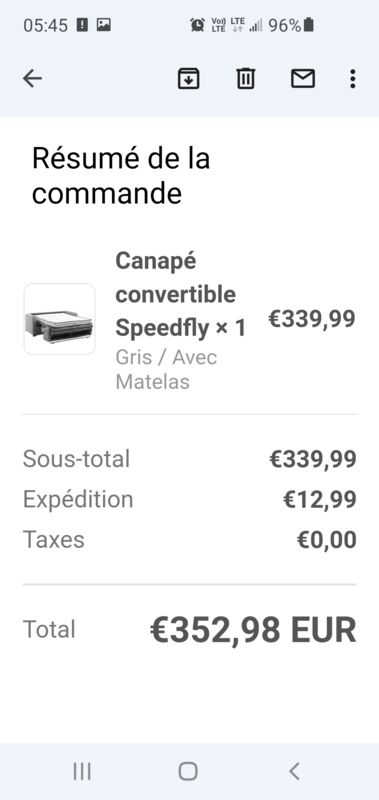Tap the Android recent apps button

(82, 771)
